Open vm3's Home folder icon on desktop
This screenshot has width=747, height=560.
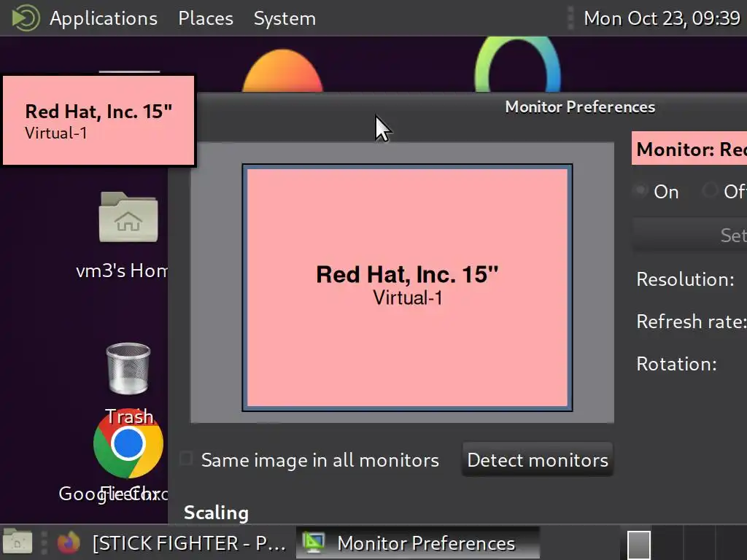[128, 217]
